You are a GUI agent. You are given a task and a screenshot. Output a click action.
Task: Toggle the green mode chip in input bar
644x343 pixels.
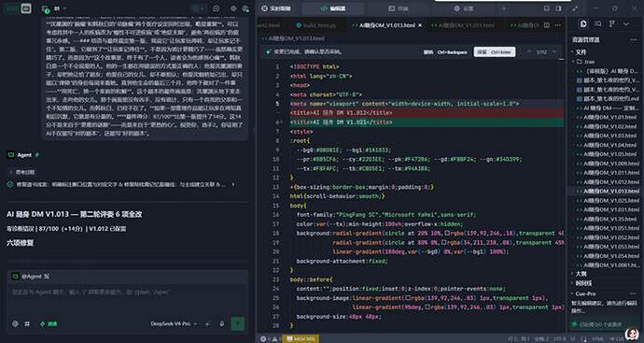click(49, 323)
